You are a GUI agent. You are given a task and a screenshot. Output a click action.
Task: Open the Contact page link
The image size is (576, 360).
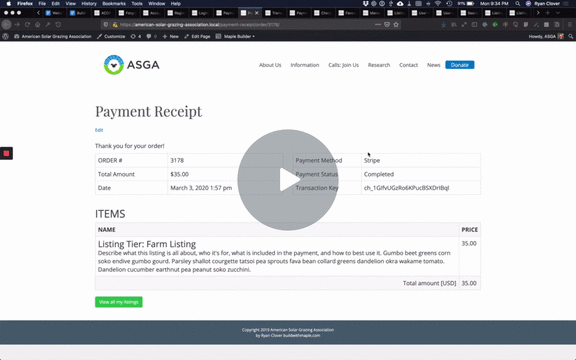(408, 65)
